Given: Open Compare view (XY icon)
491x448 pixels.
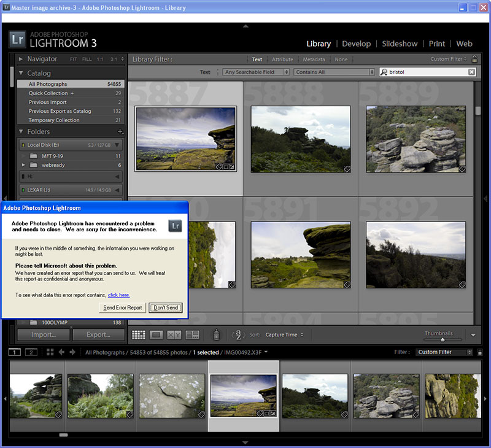Looking at the screenshot, I should pyautogui.click(x=174, y=335).
